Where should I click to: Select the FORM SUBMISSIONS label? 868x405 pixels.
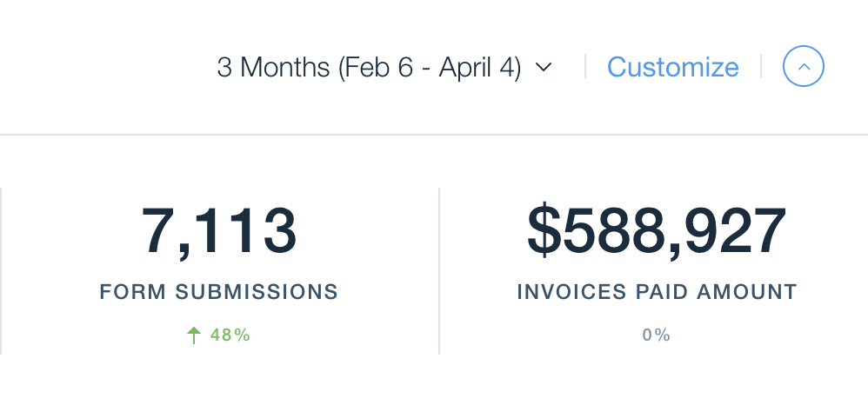pyautogui.click(x=219, y=292)
